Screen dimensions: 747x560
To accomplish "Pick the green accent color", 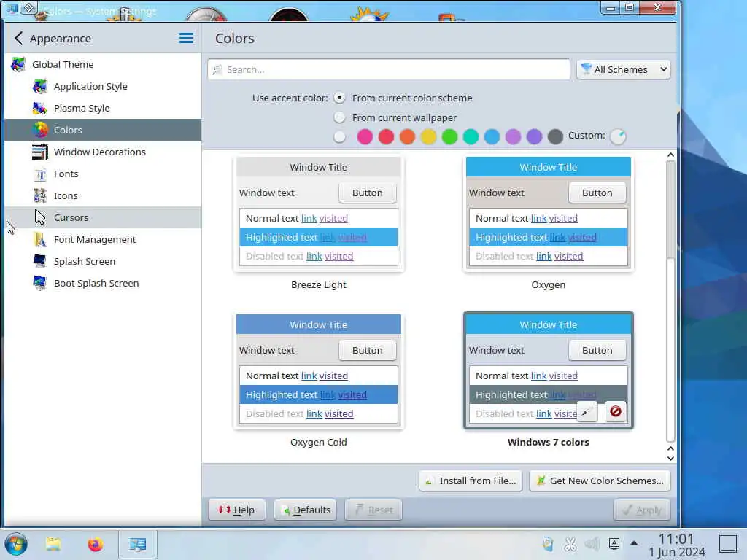I will (449, 136).
